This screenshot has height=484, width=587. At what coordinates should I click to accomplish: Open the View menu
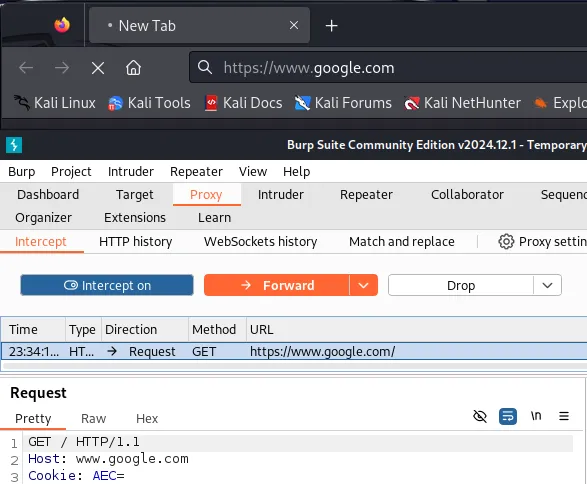pyautogui.click(x=253, y=171)
